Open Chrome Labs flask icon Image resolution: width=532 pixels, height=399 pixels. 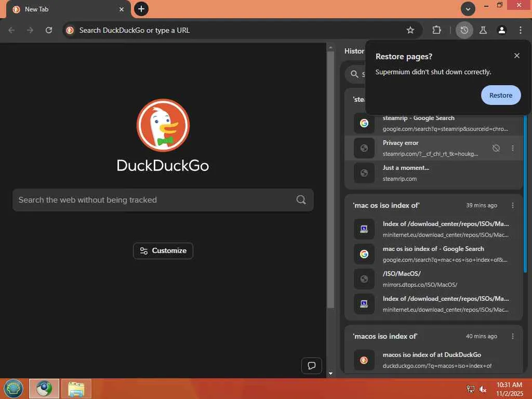[483, 30]
